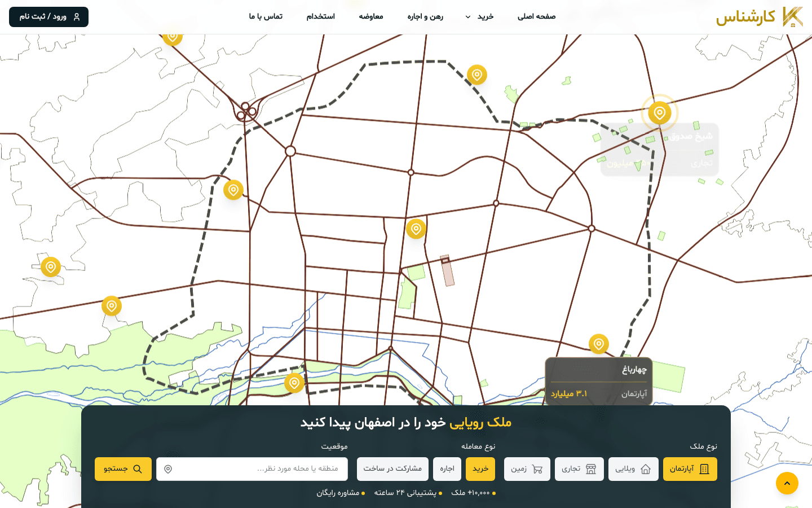This screenshot has width=812, height=508.
Task: Click the map pin on the western dashed boundary
Action: [x=233, y=190]
